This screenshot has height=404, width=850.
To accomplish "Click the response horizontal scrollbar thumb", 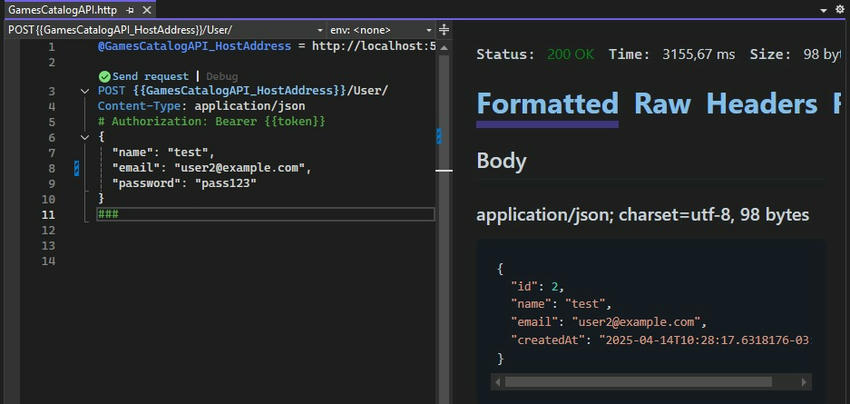I will tap(638, 382).
